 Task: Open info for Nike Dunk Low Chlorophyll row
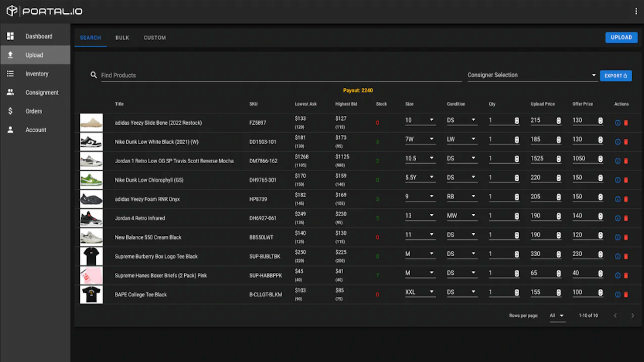tap(617, 180)
